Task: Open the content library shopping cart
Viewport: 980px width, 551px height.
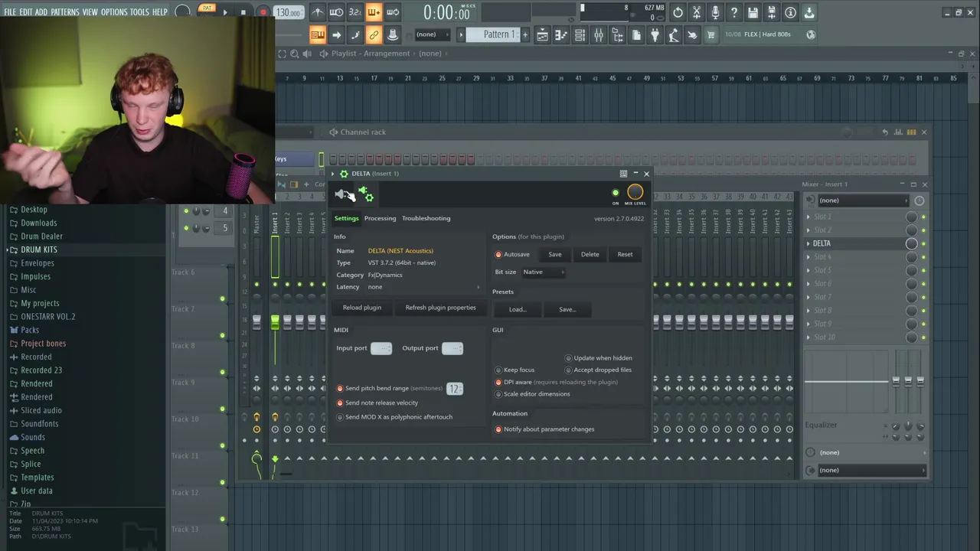Action: pos(710,34)
